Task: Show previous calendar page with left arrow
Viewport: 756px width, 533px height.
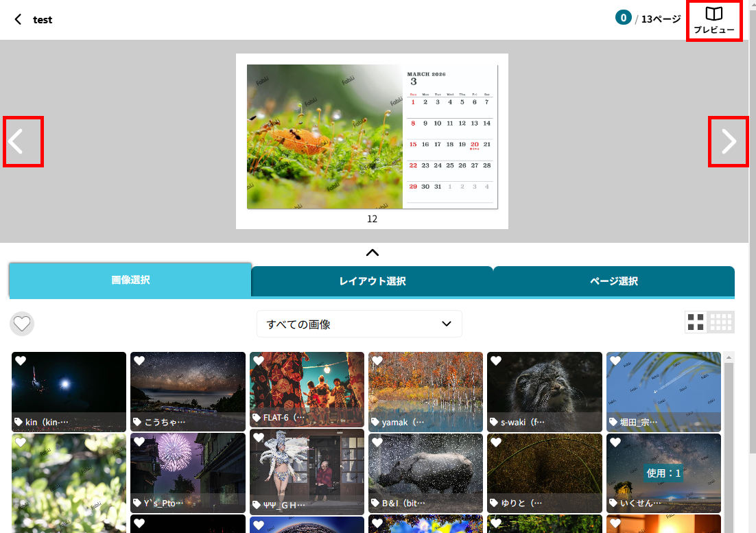Action: coord(23,141)
